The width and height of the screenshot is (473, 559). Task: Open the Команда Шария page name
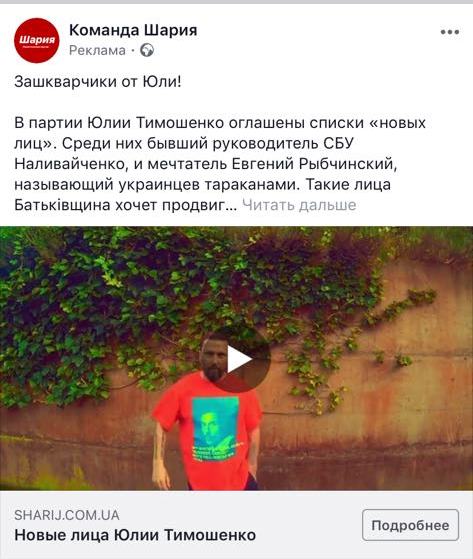tap(133, 30)
